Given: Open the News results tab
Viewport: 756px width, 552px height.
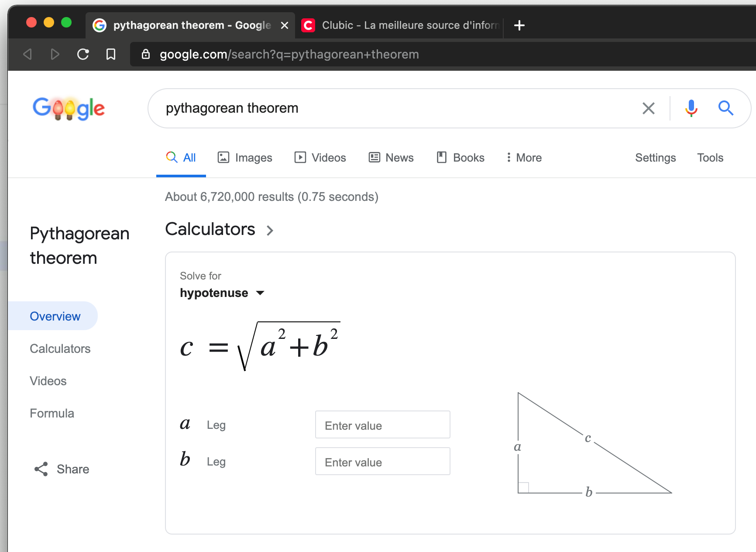Looking at the screenshot, I should tap(391, 158).
